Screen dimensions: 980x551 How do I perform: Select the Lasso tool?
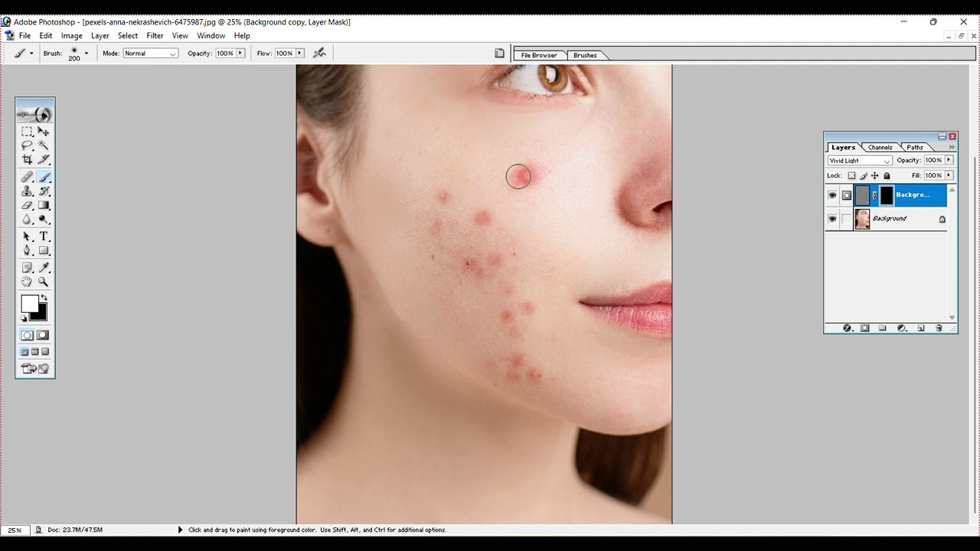[x=27, y=145]
